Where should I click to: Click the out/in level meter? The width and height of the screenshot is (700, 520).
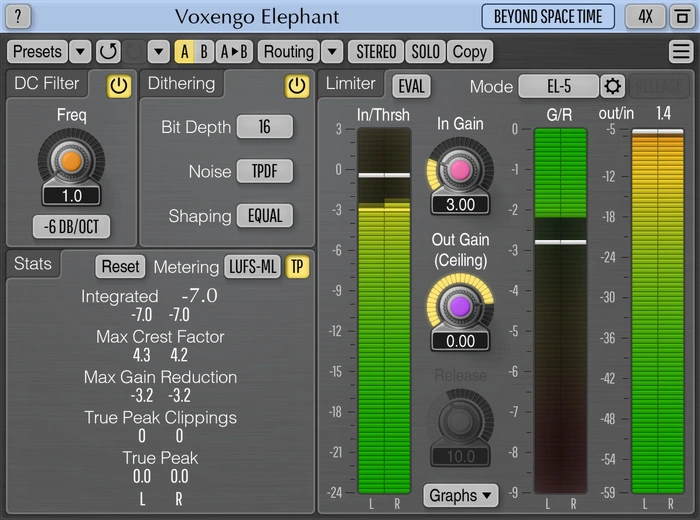658,312
